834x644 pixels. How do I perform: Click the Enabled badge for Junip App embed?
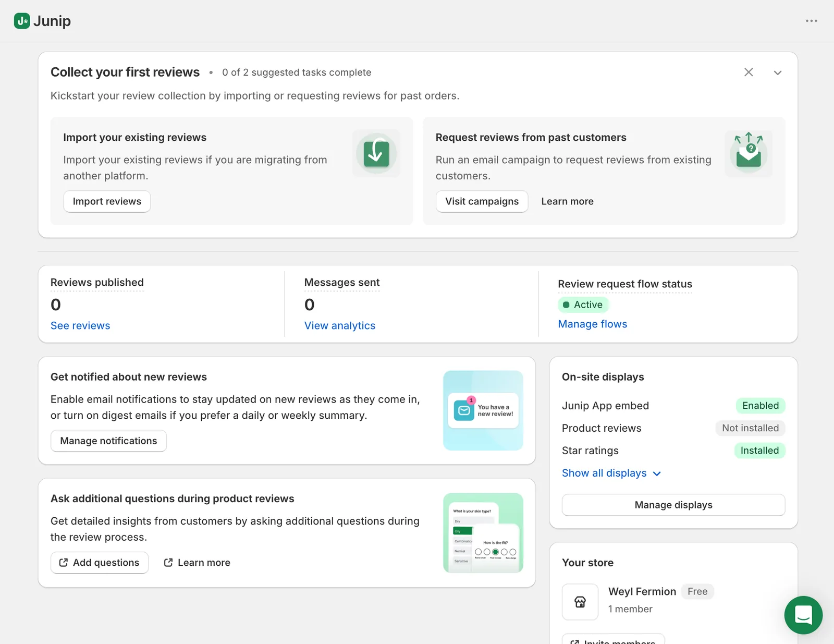tap(761, 406)
